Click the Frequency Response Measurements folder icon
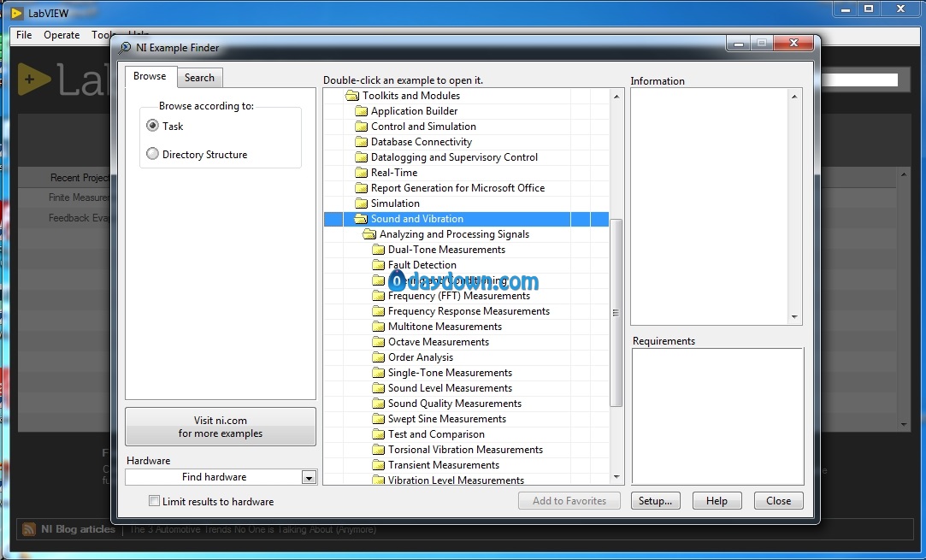 [x=378, y=310]
